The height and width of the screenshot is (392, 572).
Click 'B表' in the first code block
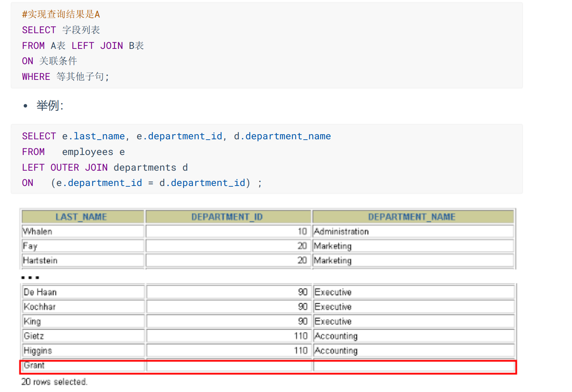[x=136, y=46]
